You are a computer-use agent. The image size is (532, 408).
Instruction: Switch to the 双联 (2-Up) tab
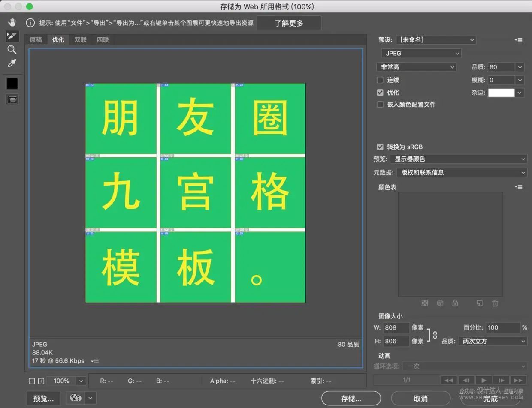(80, 40)
